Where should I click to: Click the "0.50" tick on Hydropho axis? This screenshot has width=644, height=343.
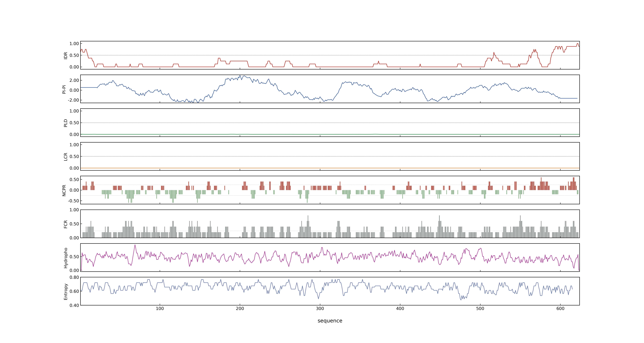[74, 257]
